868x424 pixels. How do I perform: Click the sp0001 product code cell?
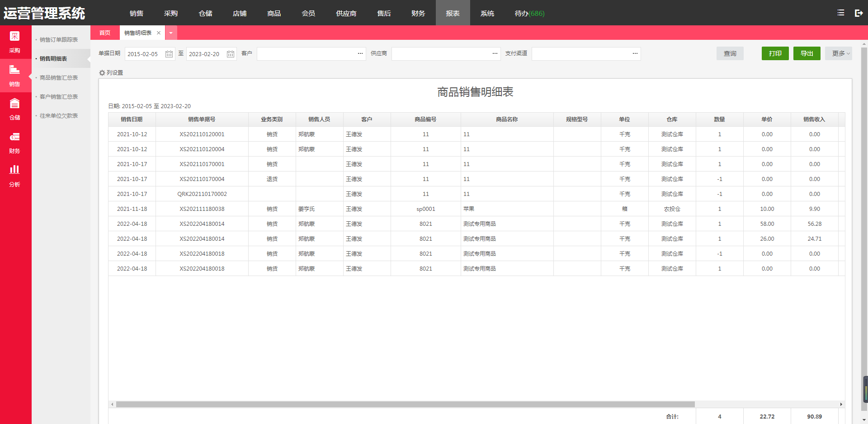[426, 209]
